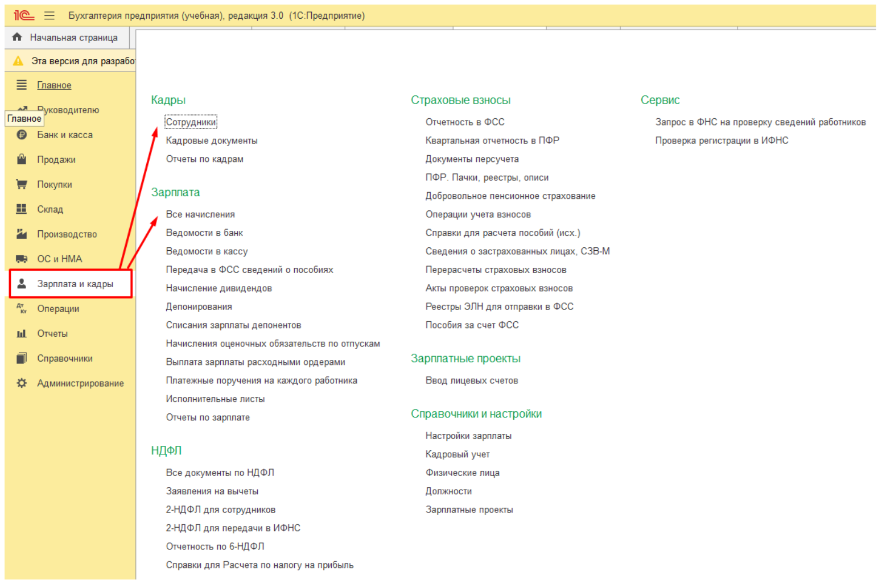This screenshot has width=882, height=588.
Task: Click the ОС и НМА truck icon
Action: [x=22, y=259]
